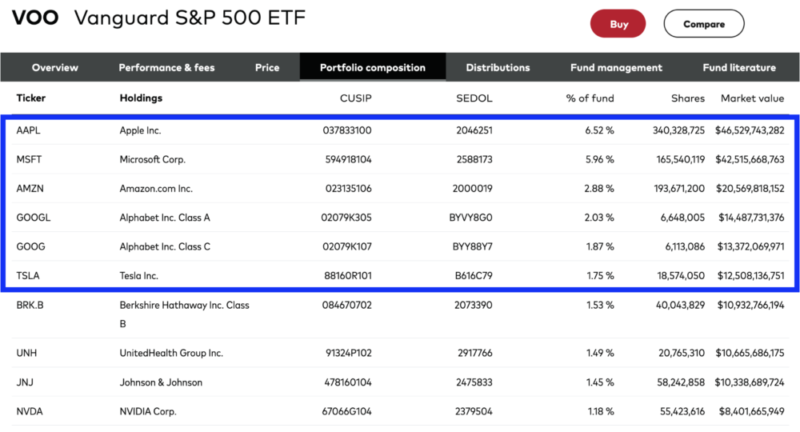Select the GOOGL ticker cell

click(33, 218)
